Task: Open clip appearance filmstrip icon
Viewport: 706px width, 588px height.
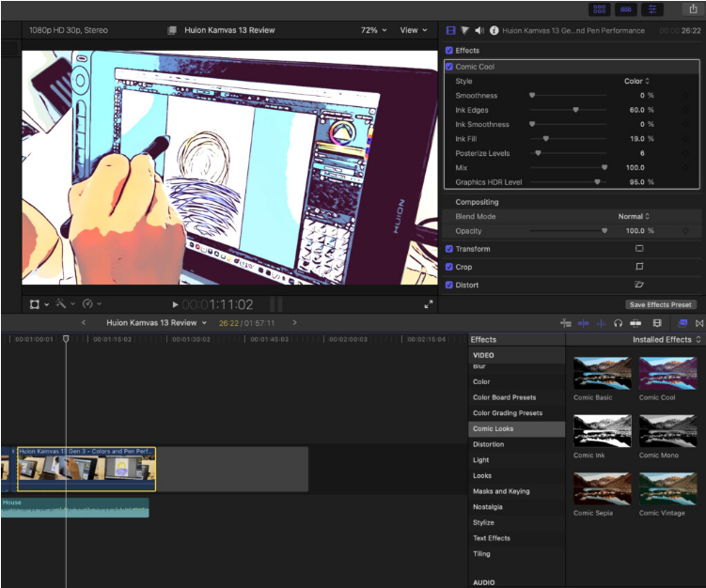Action: [657, 323]
